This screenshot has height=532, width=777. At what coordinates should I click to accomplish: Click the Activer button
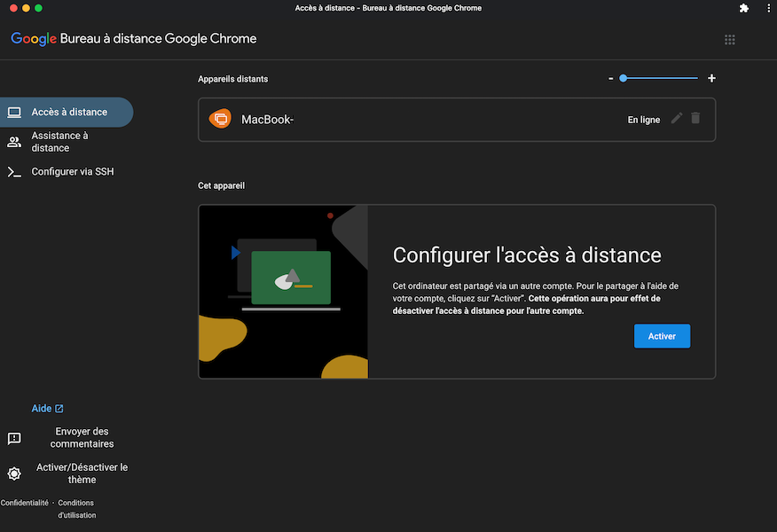[662, 336]
